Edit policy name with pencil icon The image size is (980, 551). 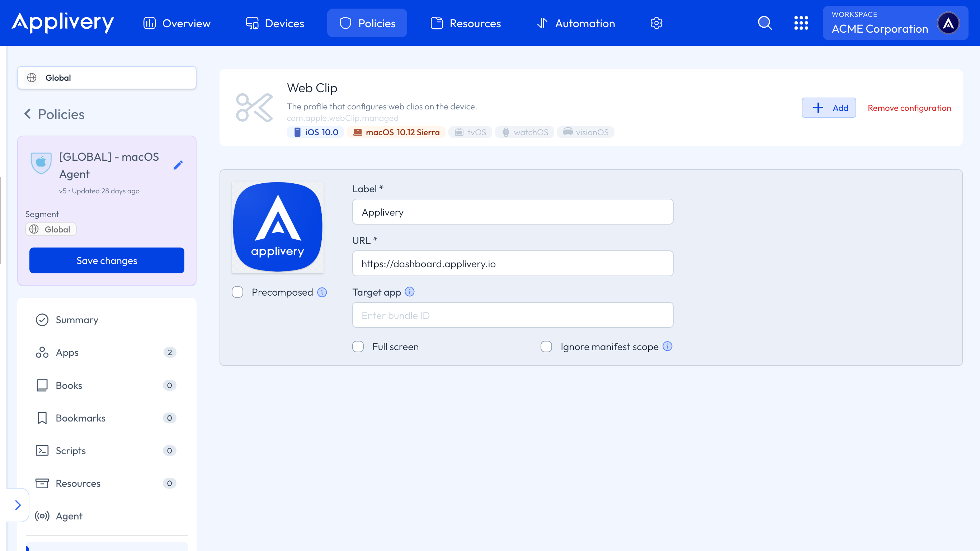[x=178, y=165]
